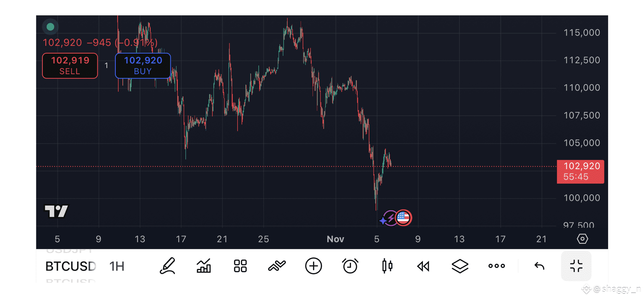The width and height of the screenshot is (644, 298).
Task: Open the three dots more menu
Action: tap(497, 266)
